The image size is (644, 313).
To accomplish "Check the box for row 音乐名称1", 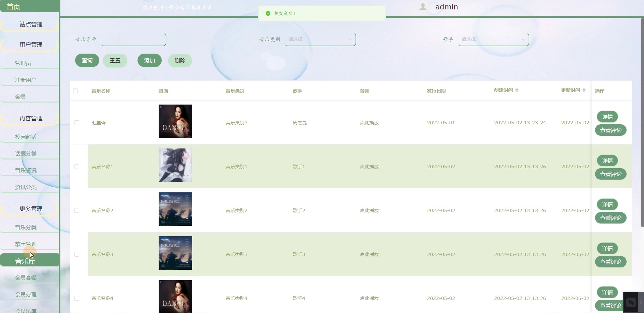I will 77,167.
